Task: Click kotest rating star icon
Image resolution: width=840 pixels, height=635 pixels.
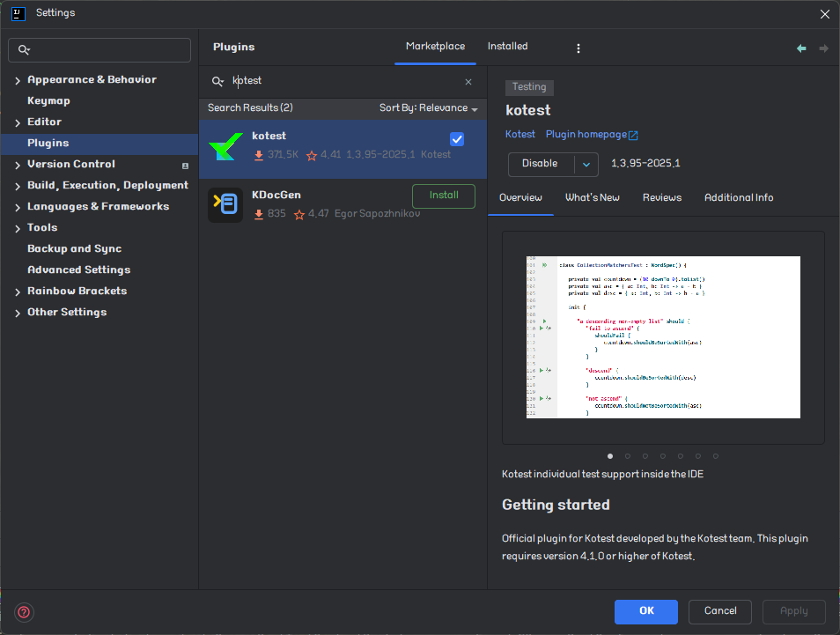Action: click(x=311, y=155)
